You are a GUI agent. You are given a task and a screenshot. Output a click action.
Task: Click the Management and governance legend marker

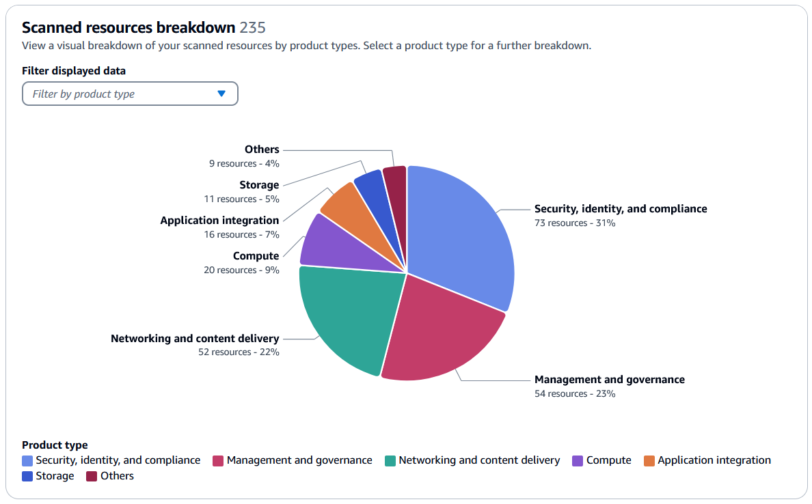(x=219, y=460)
